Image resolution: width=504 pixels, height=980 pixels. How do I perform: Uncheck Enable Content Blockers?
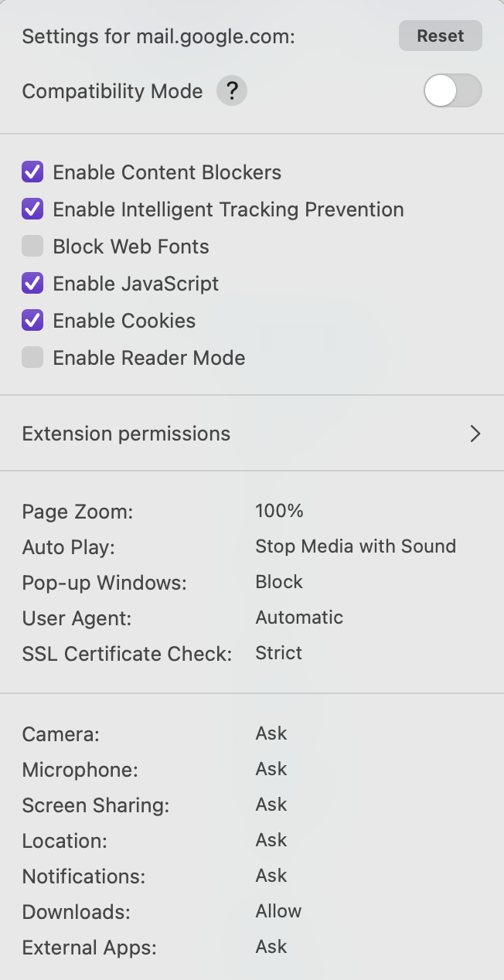pos(32,172)
